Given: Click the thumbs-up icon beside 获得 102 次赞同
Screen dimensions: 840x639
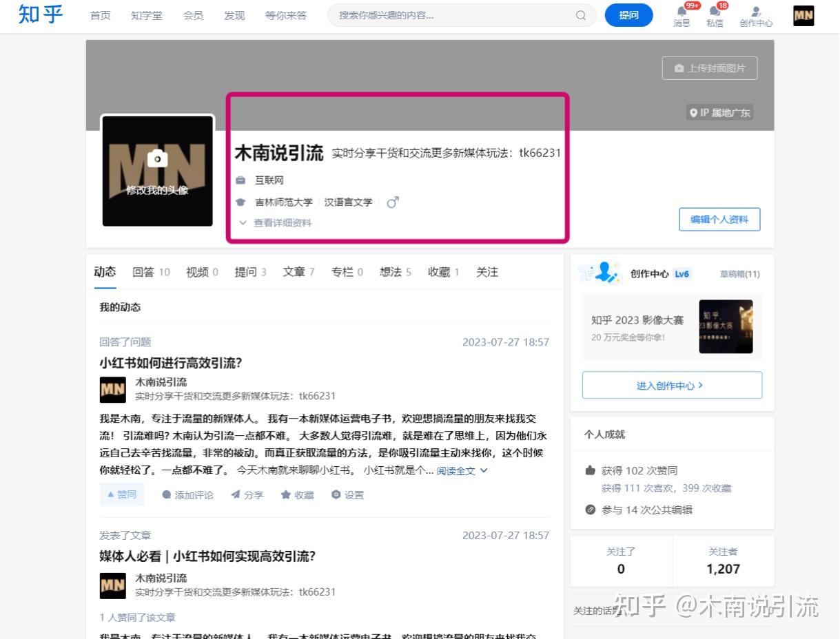Looking at the screenshot, I should click(x=590, y=470).
